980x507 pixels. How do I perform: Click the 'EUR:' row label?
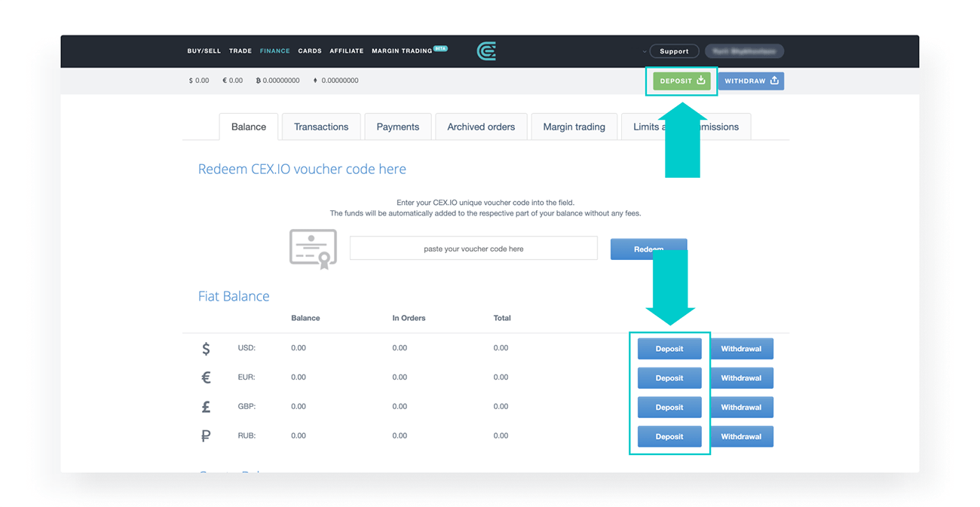click(x=247, y=377)
